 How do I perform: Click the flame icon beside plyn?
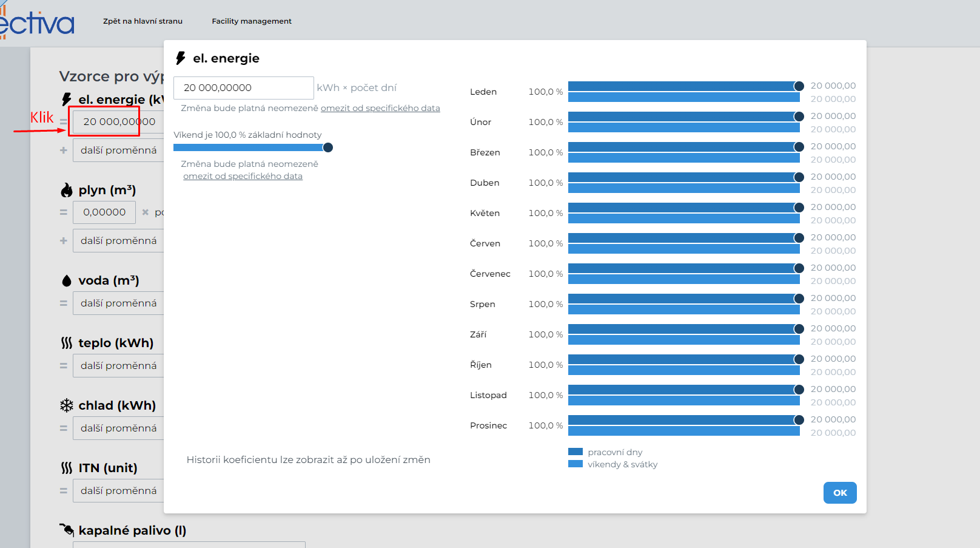click(67, 191)
